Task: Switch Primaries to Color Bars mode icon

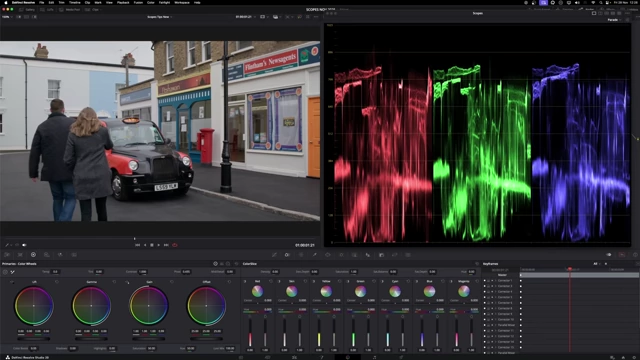Action: (222, 264)
